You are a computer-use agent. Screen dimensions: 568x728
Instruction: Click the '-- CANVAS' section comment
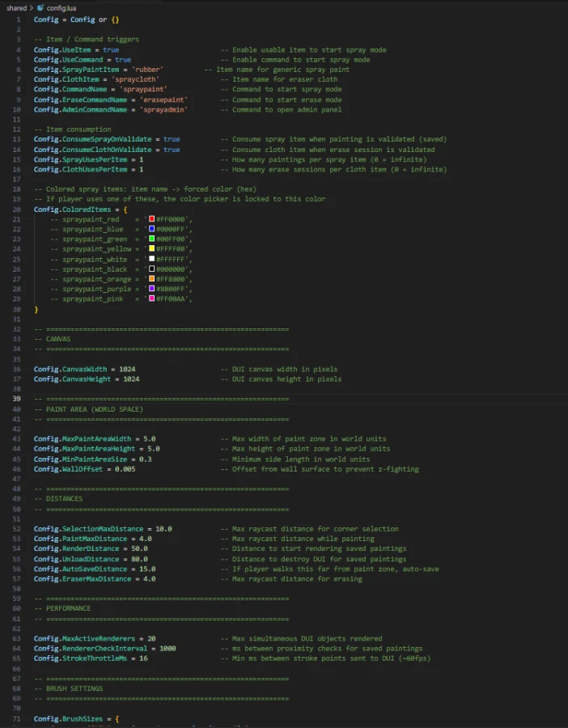click(x=52, y=339)
